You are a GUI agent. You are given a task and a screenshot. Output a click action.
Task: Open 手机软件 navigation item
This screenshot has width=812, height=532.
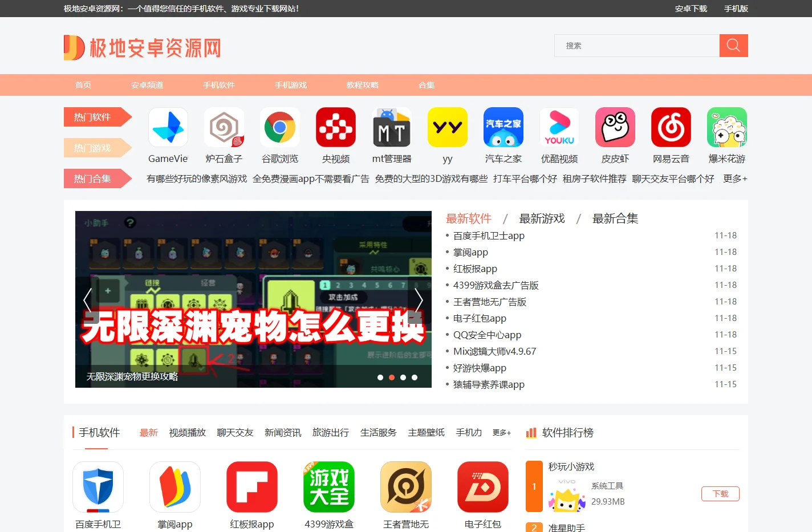[x=219, y=85]
